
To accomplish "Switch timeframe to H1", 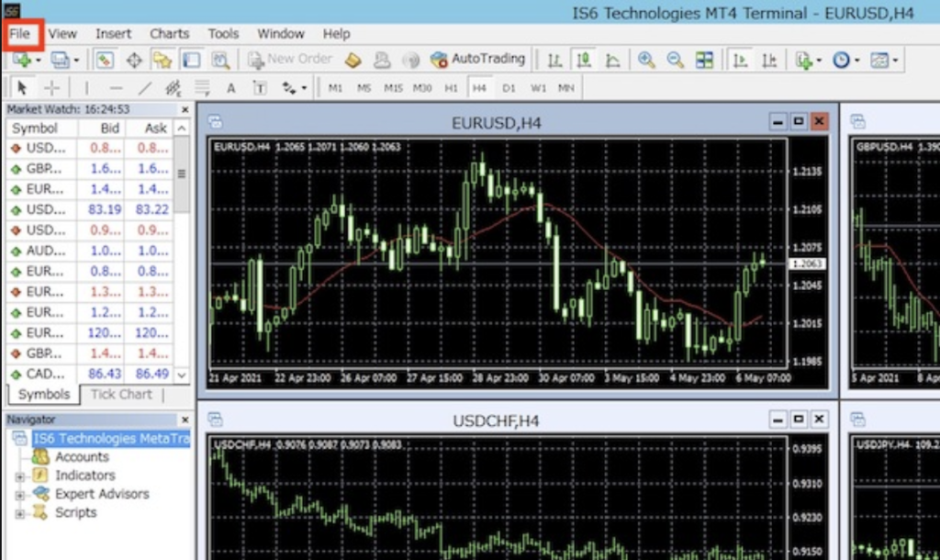I will click(x=451, y=88).
